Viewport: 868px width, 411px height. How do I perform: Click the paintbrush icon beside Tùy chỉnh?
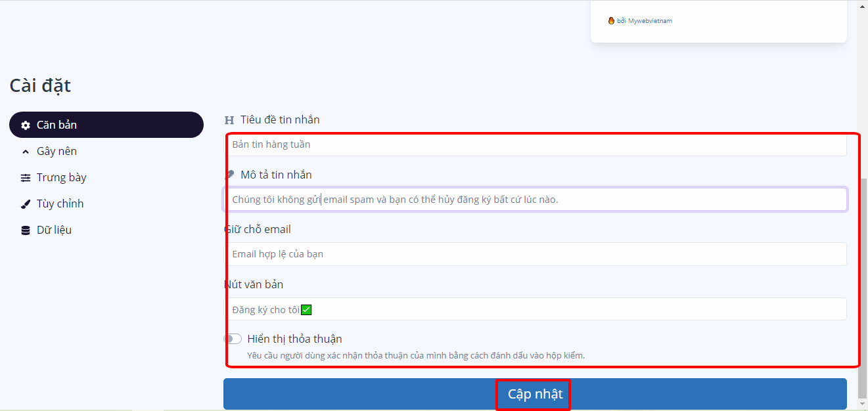(x=26, y=204)
